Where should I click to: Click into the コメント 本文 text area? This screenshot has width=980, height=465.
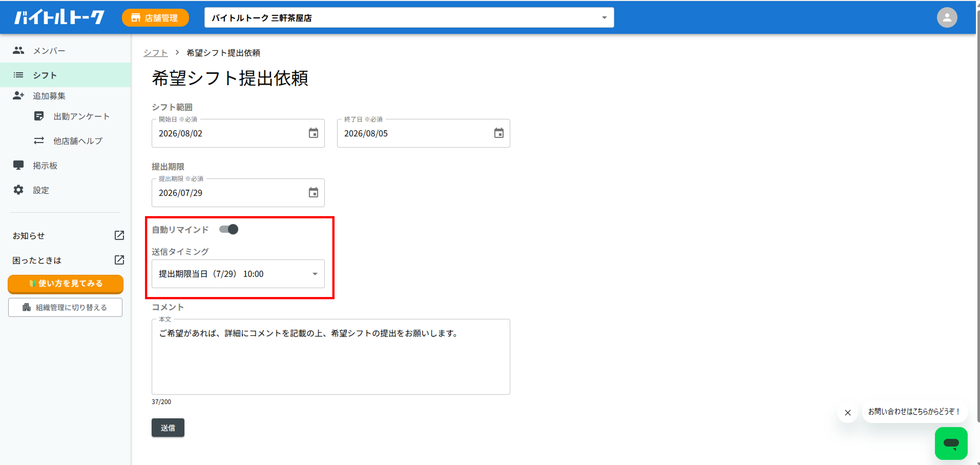tap(331, 356)
